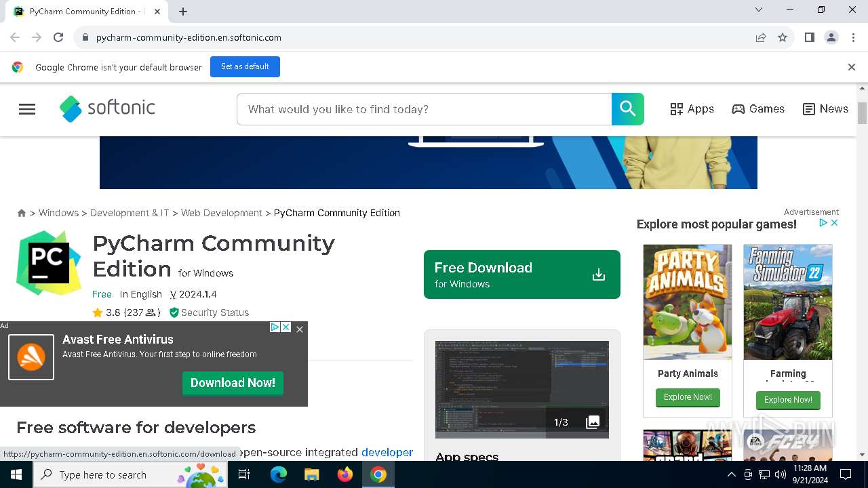The width and height of the screenshot is (868, 488).
Task: Open Chrome three-dot menu
Action: point(854,37)
